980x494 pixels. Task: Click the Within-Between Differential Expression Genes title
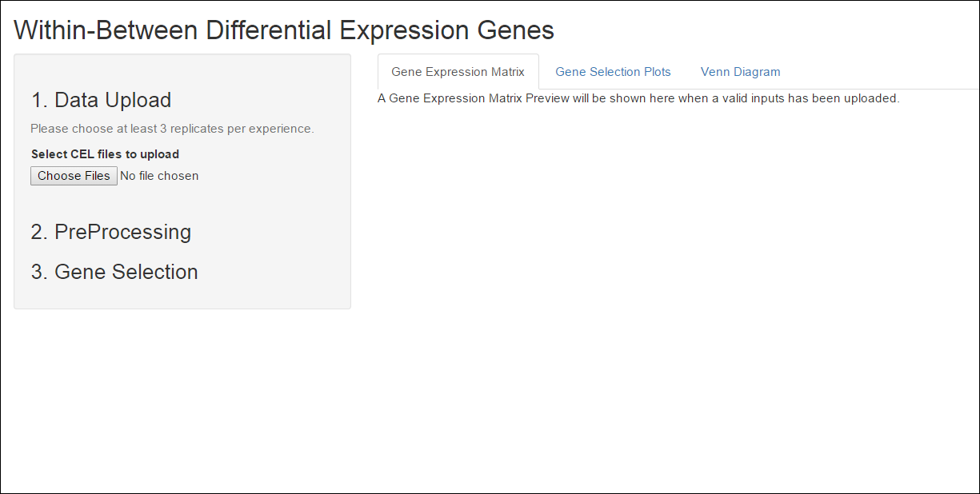click(x=284, y=30)
